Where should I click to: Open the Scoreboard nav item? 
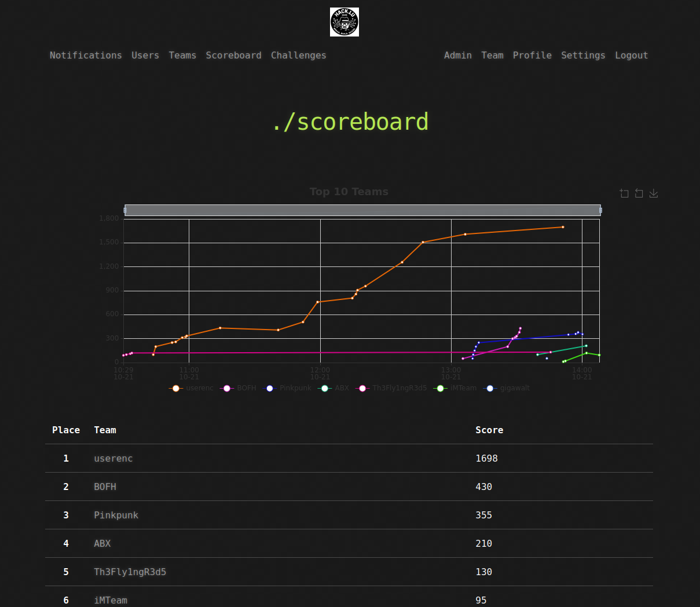234,55
